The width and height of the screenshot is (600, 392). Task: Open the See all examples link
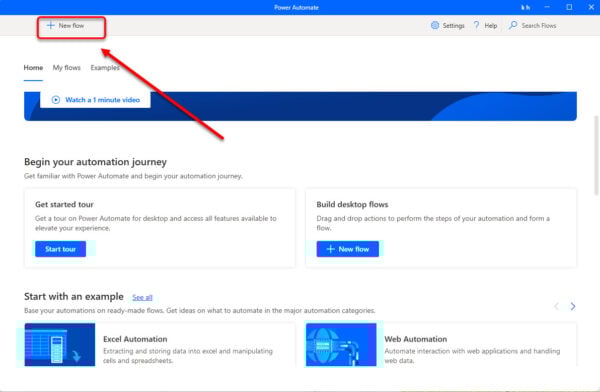[x=142, y=297]
